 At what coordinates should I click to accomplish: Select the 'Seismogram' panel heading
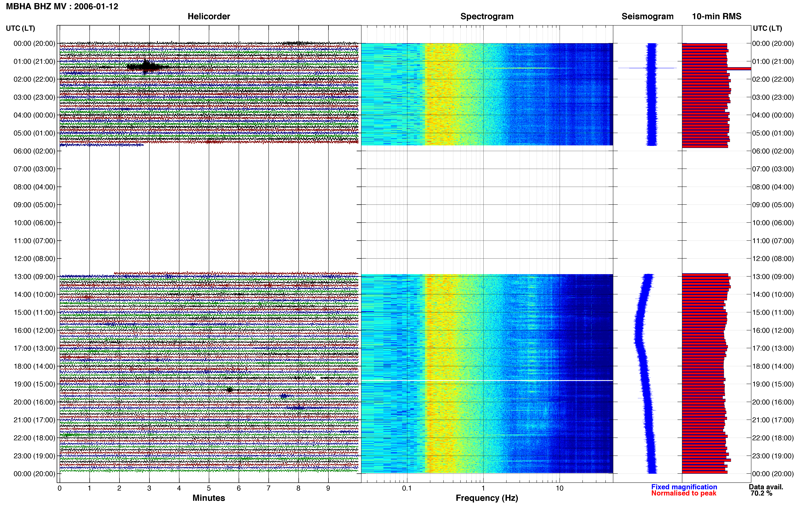click(x=647, y=16)
